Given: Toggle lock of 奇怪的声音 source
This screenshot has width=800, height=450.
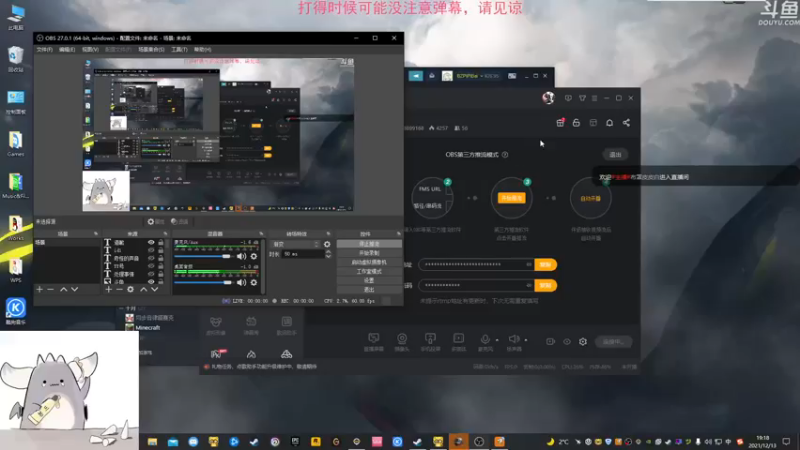Looking at the screenshot, I should [x=161, y=259].
